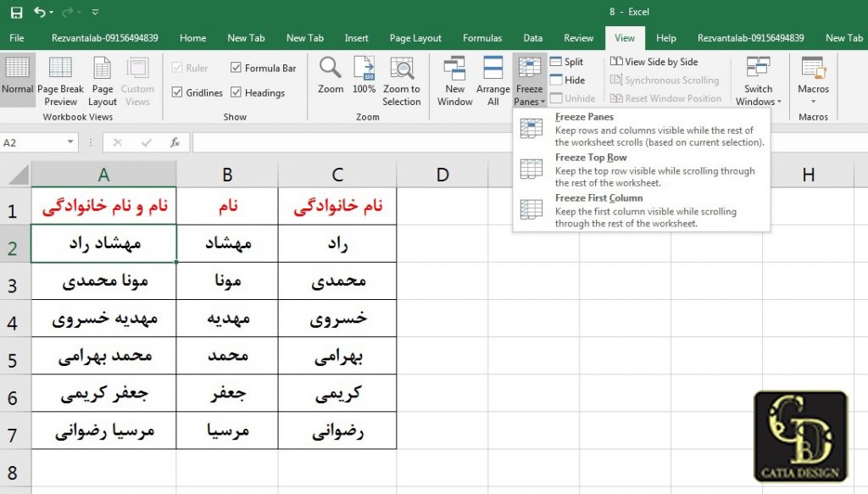This screenshot has width=868, height=494.
Task: Open the Help tab
Action: [666, 38]
